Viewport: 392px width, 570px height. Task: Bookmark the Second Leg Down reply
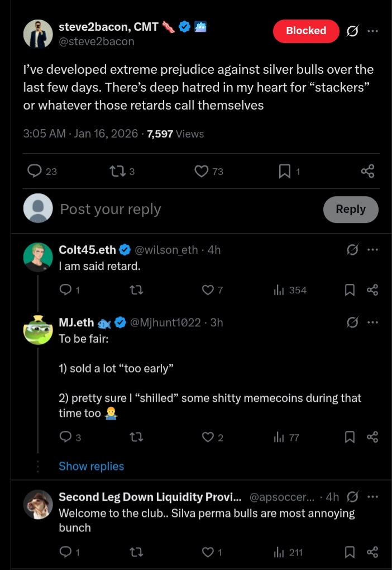pyautogui.click(x=350, y=552)
